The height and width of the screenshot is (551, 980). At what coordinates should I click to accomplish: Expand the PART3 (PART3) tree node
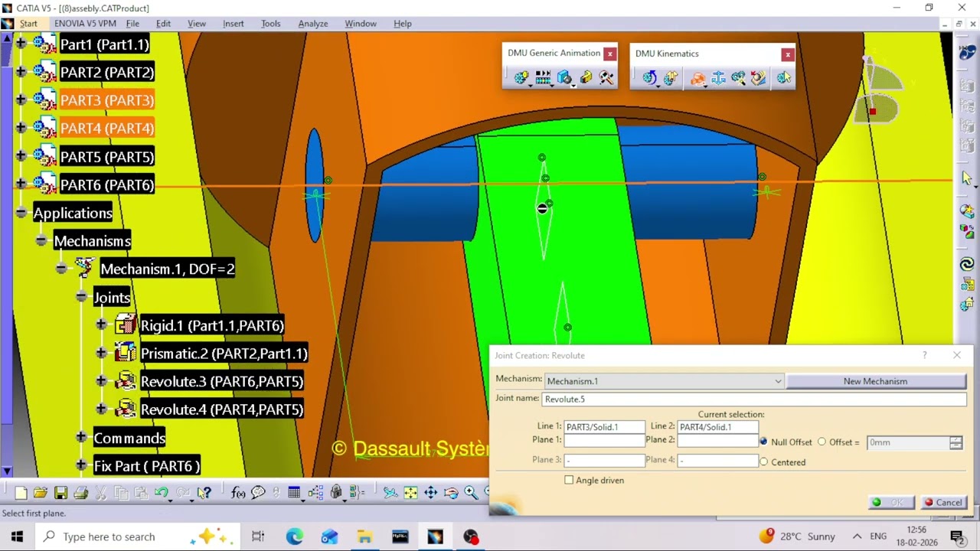(x=21, y=100)
